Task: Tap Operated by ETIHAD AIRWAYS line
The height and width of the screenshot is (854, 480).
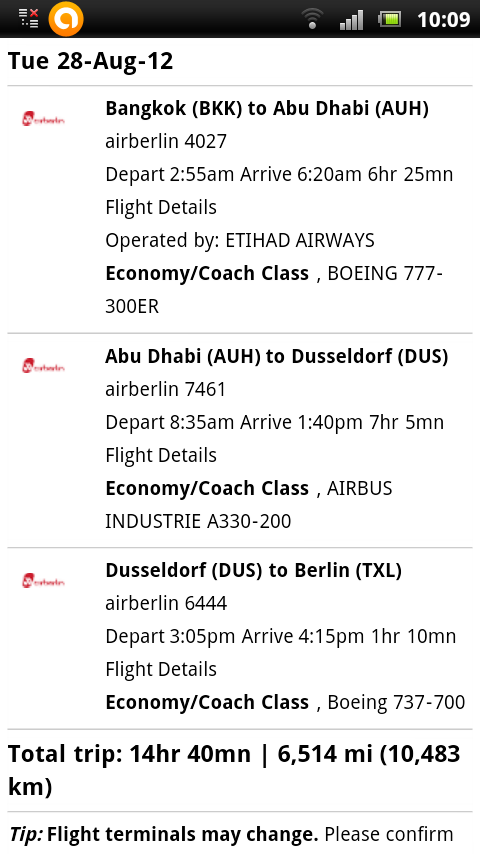Action: click(240, 240)
